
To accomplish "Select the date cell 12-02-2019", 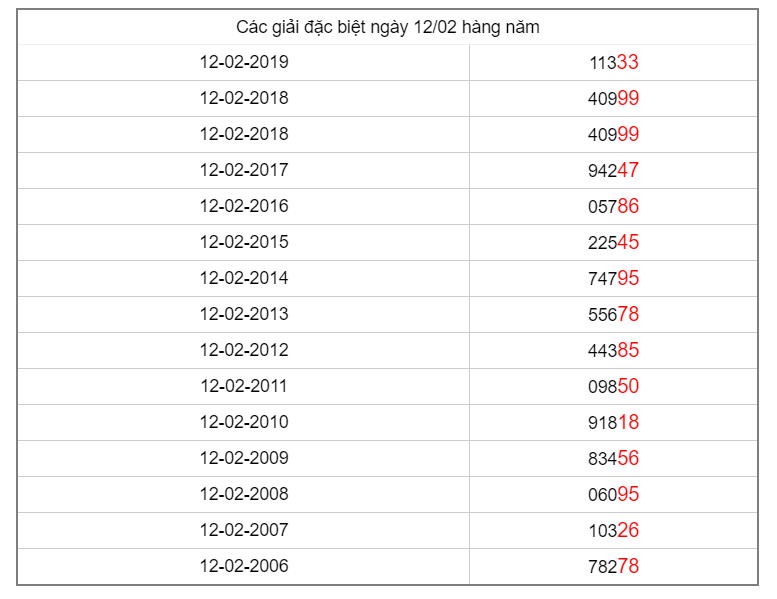I will [244, 62].
